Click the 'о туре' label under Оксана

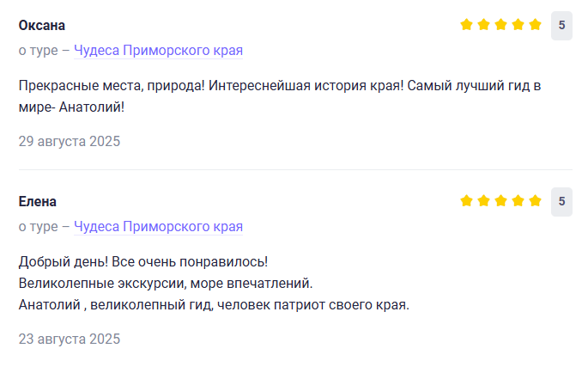38,51
